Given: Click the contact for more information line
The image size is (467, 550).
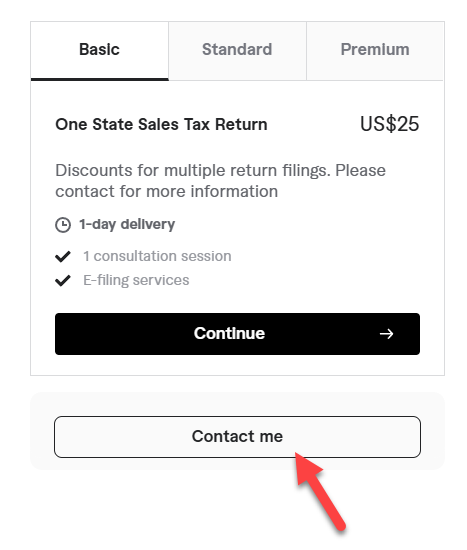Looking at the screenshot, I should point(167,192).
